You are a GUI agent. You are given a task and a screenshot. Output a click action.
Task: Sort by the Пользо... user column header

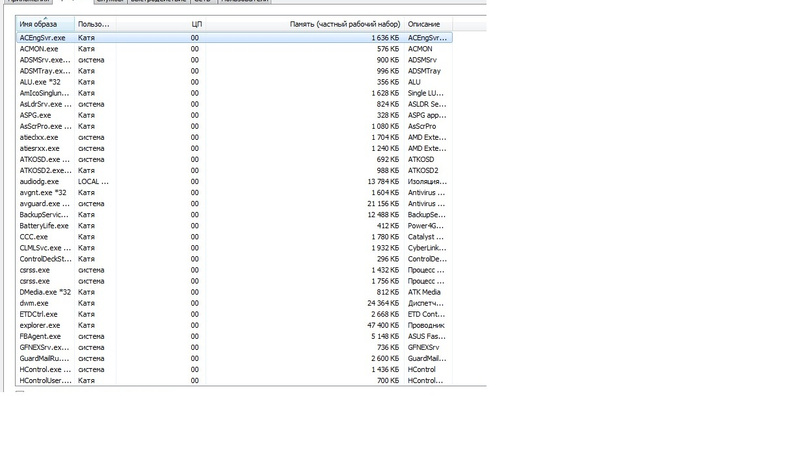point(95,24)
